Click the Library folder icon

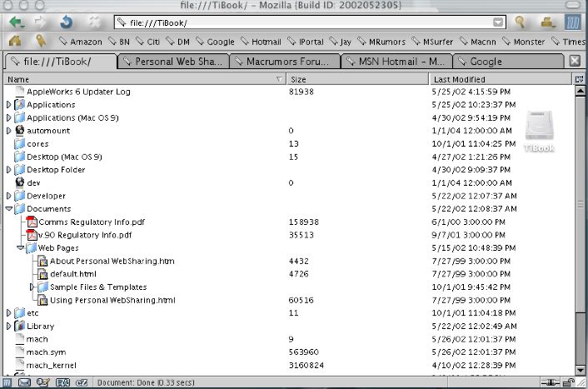point(19,326)
